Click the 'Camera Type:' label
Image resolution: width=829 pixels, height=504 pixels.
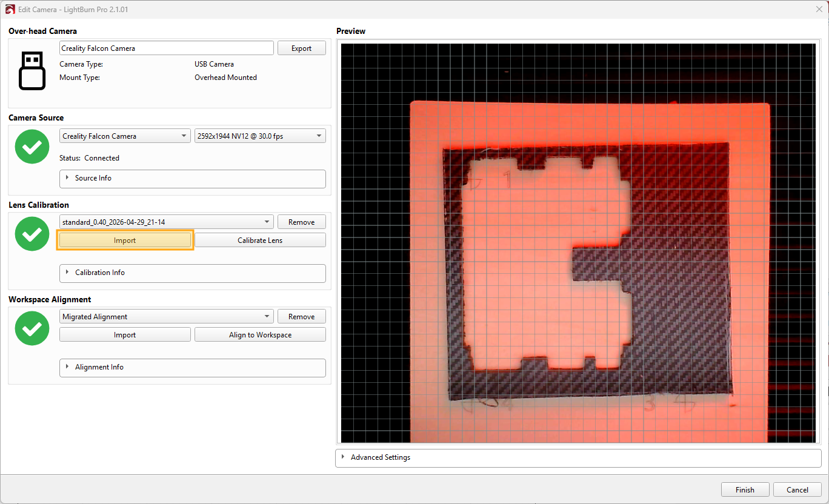[x=81, y=64]
